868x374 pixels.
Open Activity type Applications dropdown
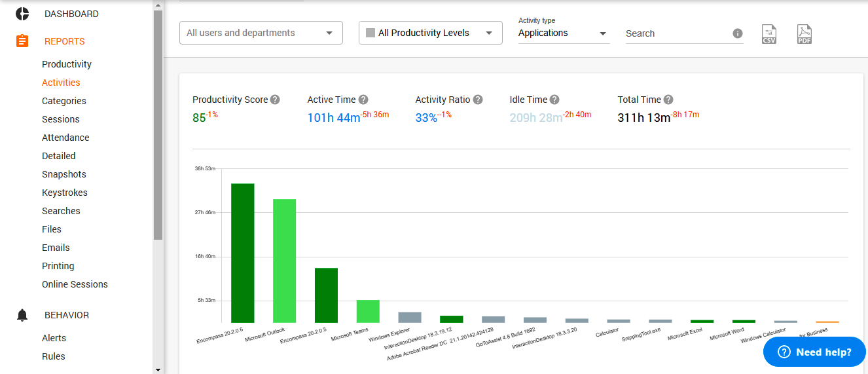(x=564, y=33)
